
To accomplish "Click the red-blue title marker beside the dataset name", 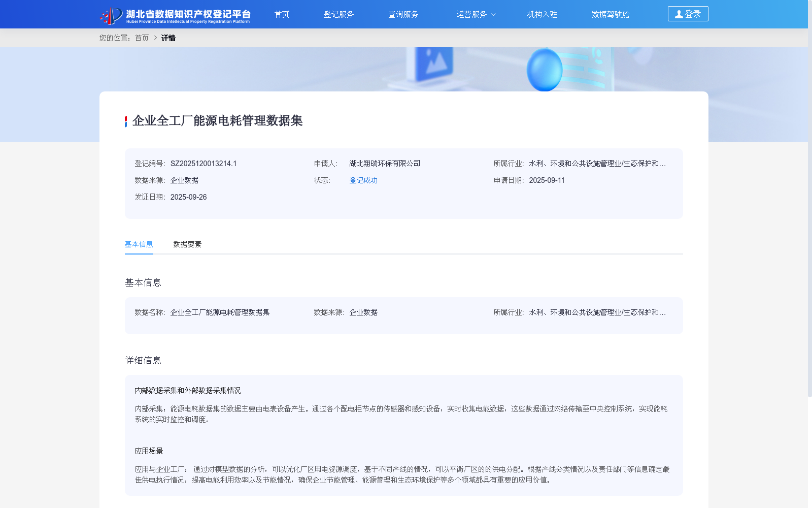I will point(126,121).
